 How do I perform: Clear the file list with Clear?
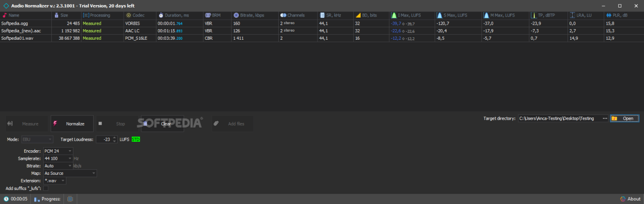pos(162,124)
